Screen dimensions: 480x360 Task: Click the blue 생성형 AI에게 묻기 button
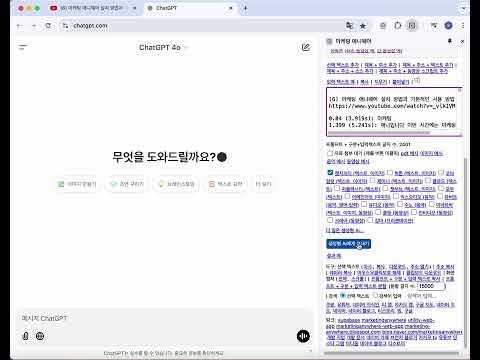pyautogui.click(x=348, y=244)
